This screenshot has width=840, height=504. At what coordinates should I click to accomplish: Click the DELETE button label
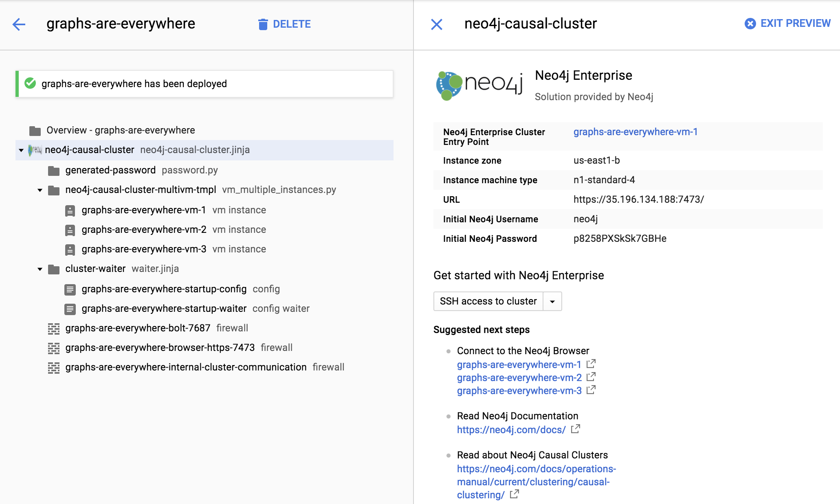click(x=292, y=24)
